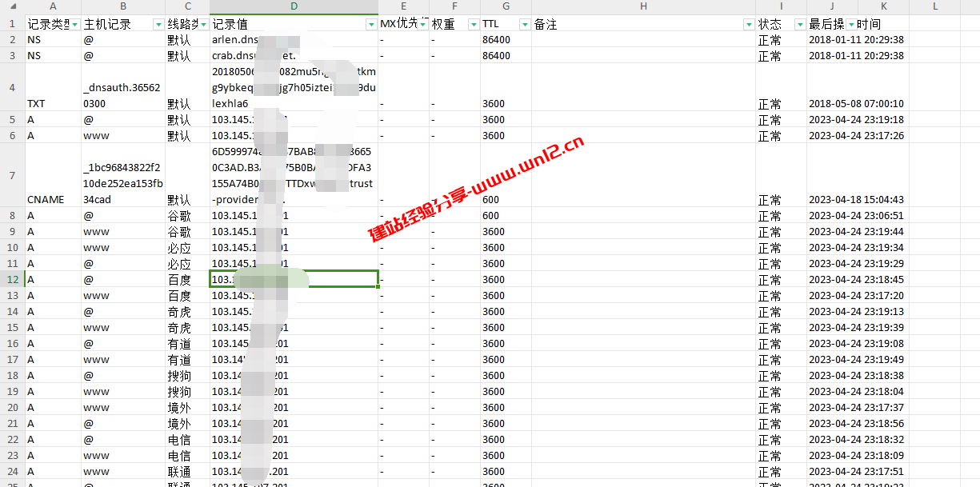
Task: Select row 7 header
Action: [x=12, y=175]
